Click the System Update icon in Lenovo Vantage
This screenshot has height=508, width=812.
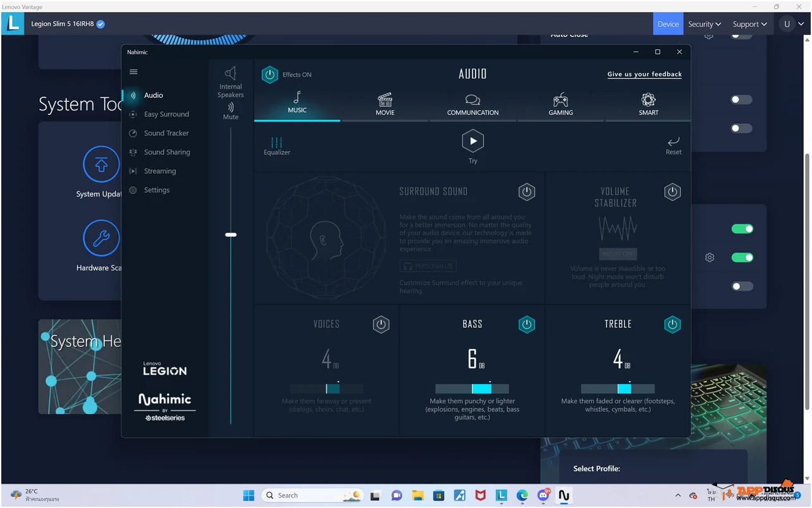101,164
